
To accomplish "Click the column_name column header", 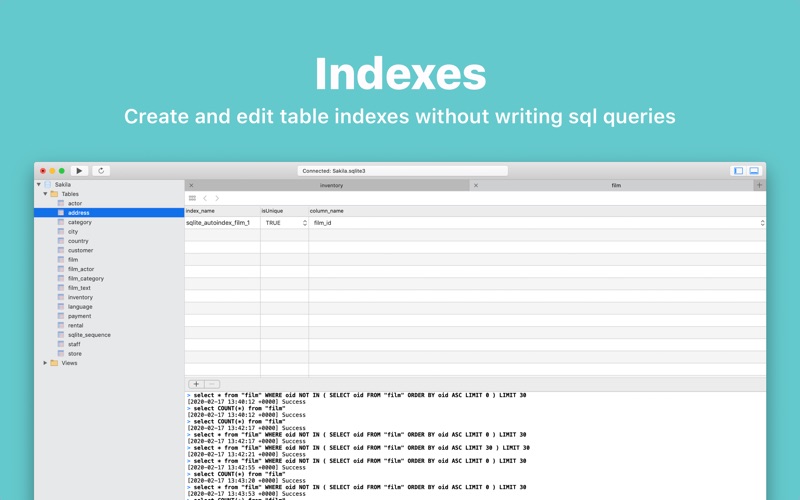I will (x=537, y=211).
